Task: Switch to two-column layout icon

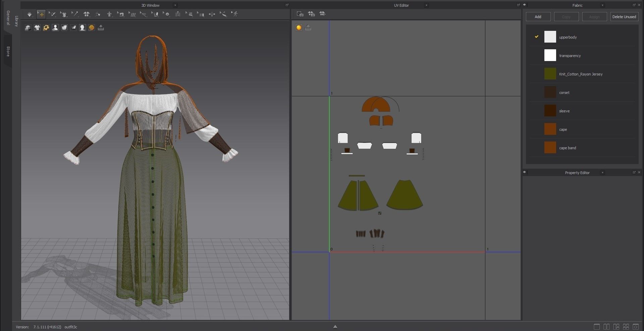Action: coord(606,327)
